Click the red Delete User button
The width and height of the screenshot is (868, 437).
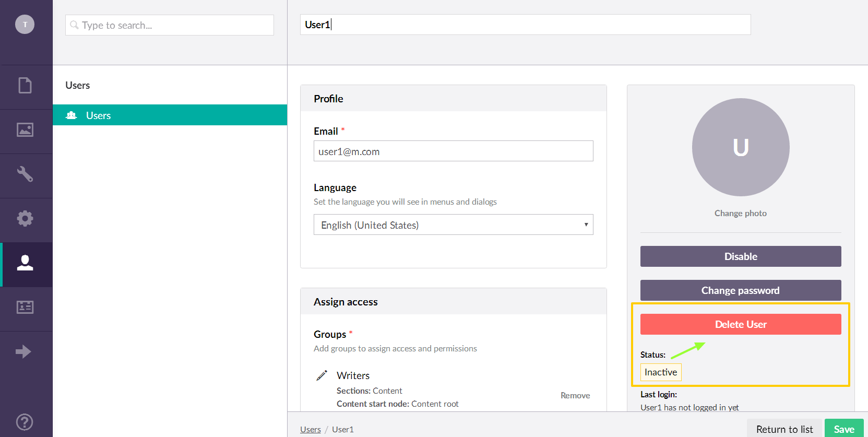[x=740, y=324]
